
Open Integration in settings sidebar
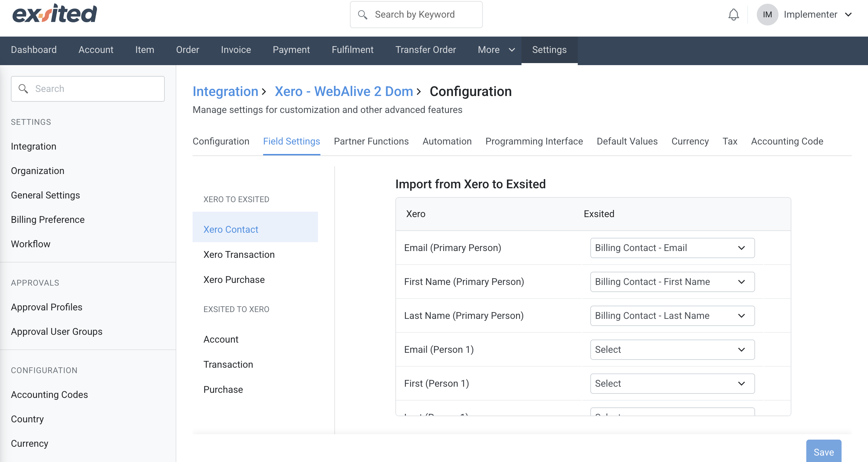(34, 147)
